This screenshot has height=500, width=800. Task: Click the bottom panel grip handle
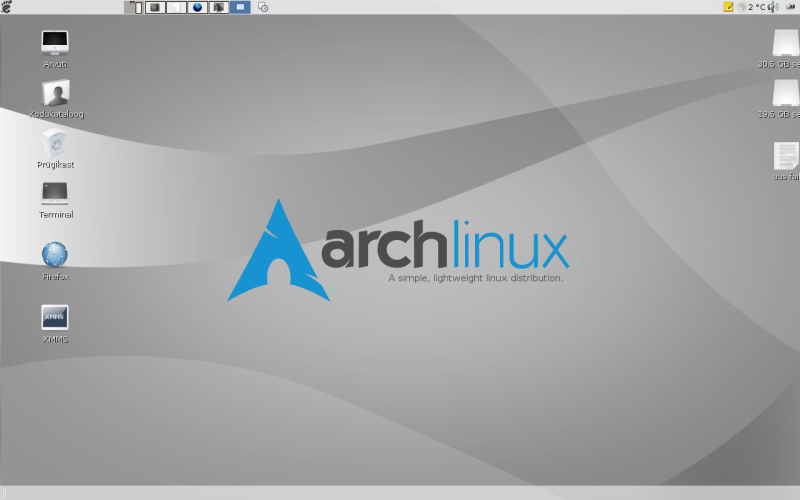(4, 493)
